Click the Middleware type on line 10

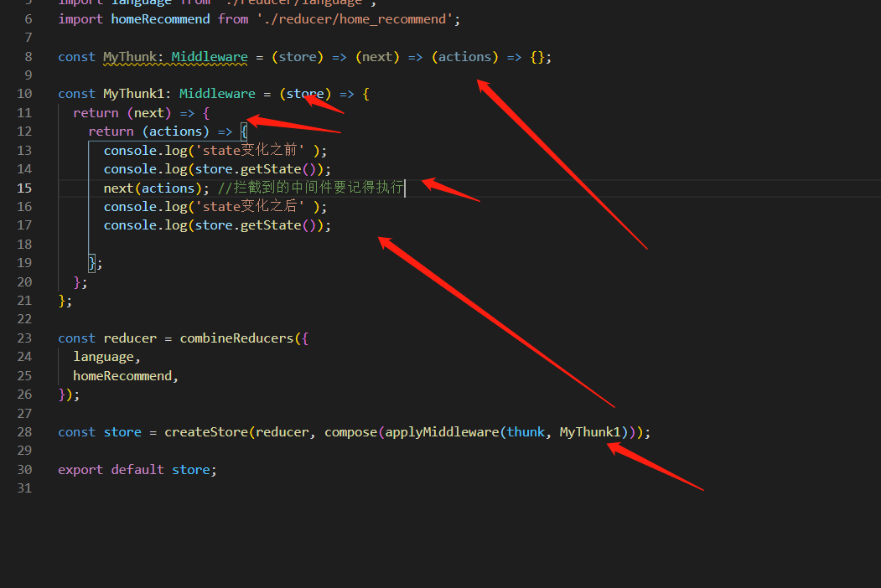pyautogui.click(x=217, y=94)
